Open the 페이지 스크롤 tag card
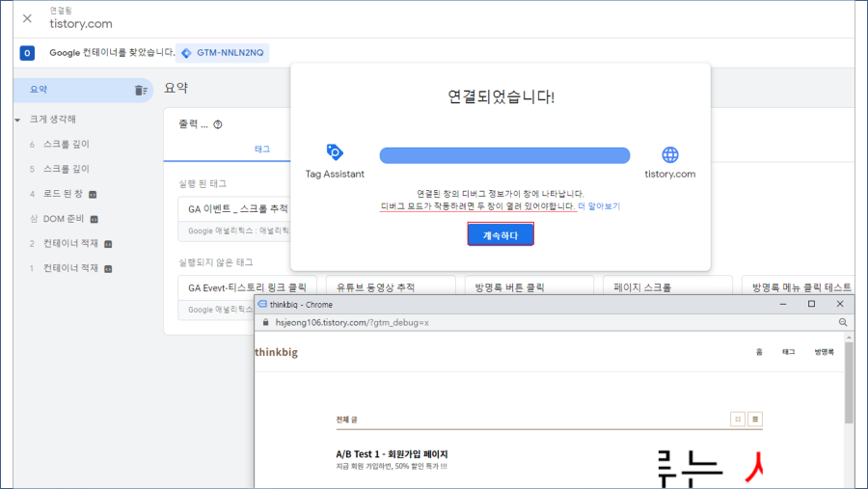Screen dimensions: 868x489 click(667, 285)
